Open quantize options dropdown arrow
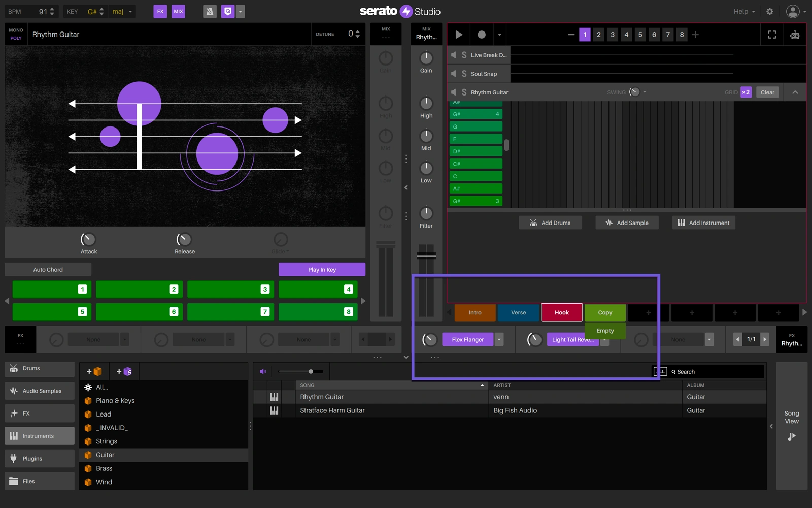The height and width of the screenshot is (508, 812). [241, 11]
